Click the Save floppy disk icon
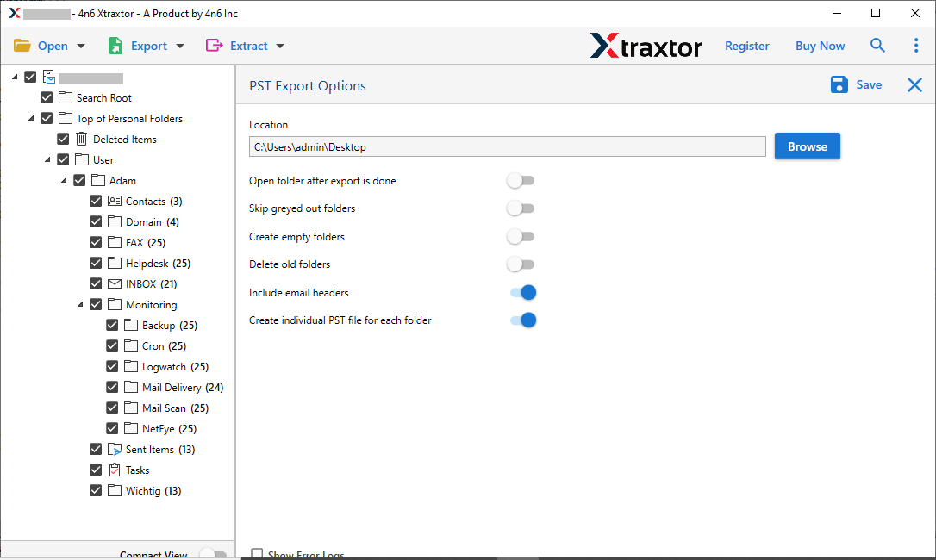Image resolution: width=936 pixels, height=560 pixels. [x=839, y=84]
